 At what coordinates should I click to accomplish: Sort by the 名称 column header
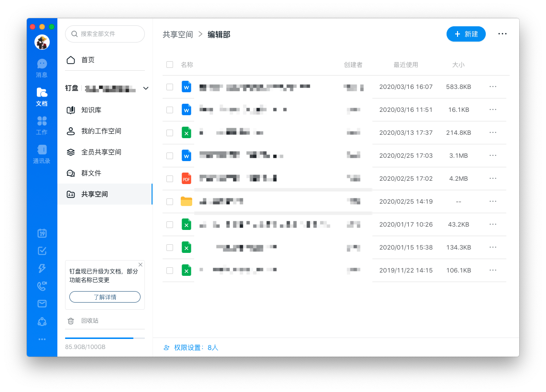pyautogui.click(x=187, y=65)
